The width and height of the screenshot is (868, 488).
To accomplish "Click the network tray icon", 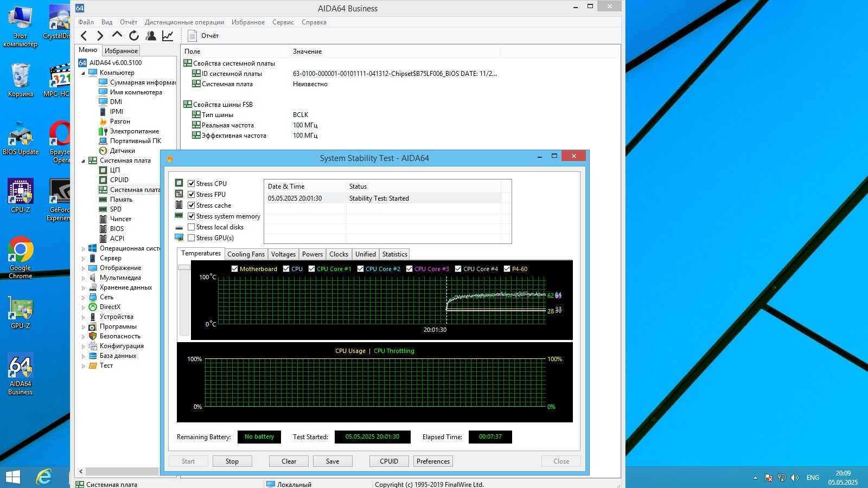I will tap(782, 478).
